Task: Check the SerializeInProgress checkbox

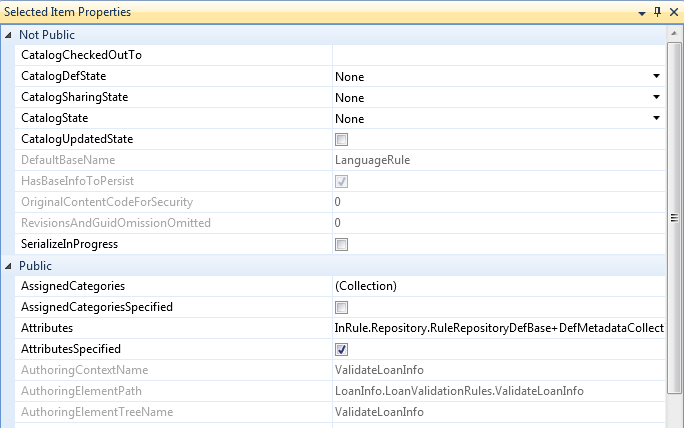Action: [x=341, y=244]
